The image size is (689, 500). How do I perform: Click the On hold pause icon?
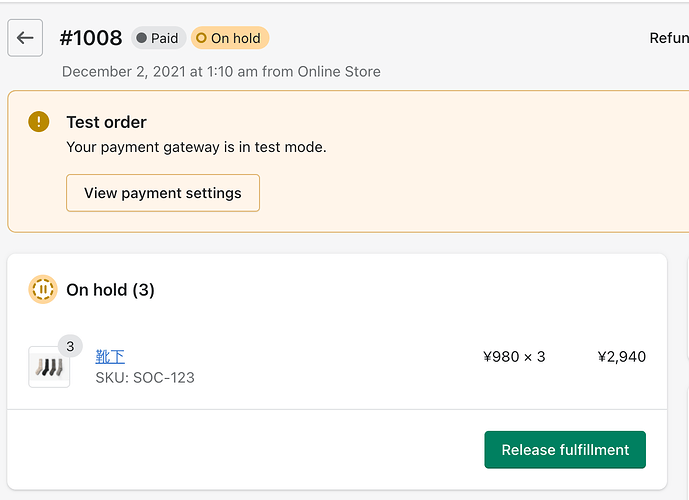point(42,290)
